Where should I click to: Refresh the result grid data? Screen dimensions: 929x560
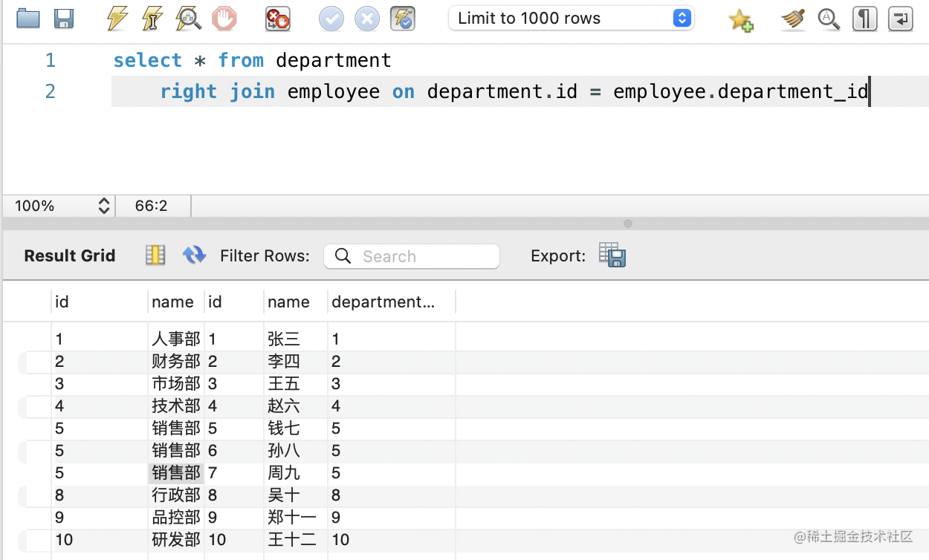pyautogui.click(x=194, y=255)
